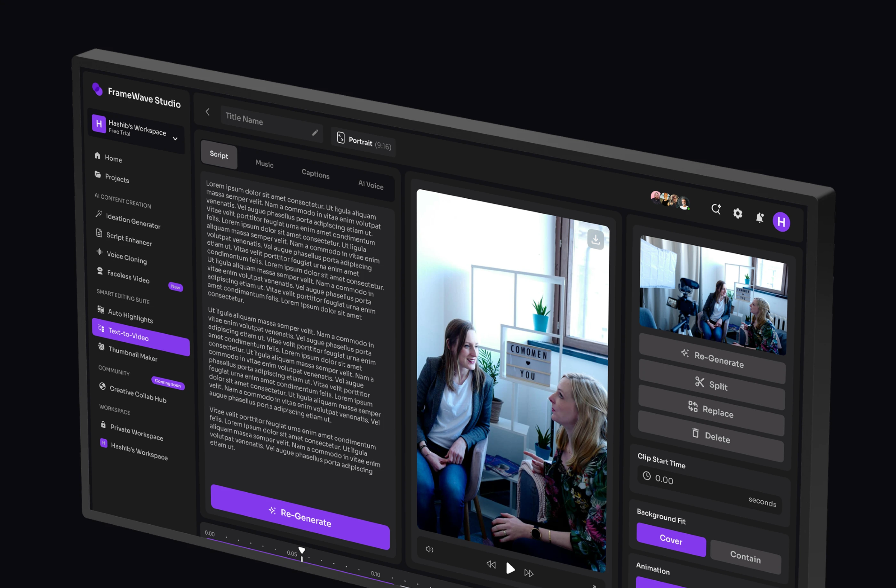This screenshot has height=588, width=896.
Task: Click the AI search sparkle icon
Action: coord(716,209)
